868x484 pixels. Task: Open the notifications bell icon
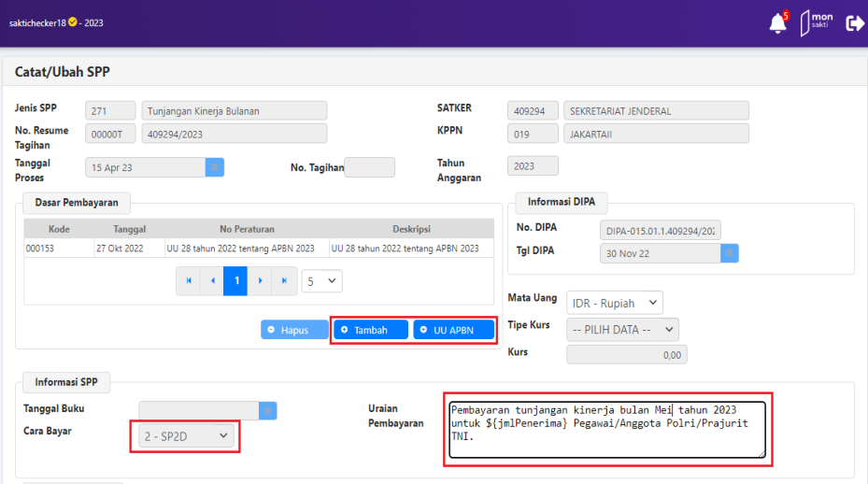point(777,23)
